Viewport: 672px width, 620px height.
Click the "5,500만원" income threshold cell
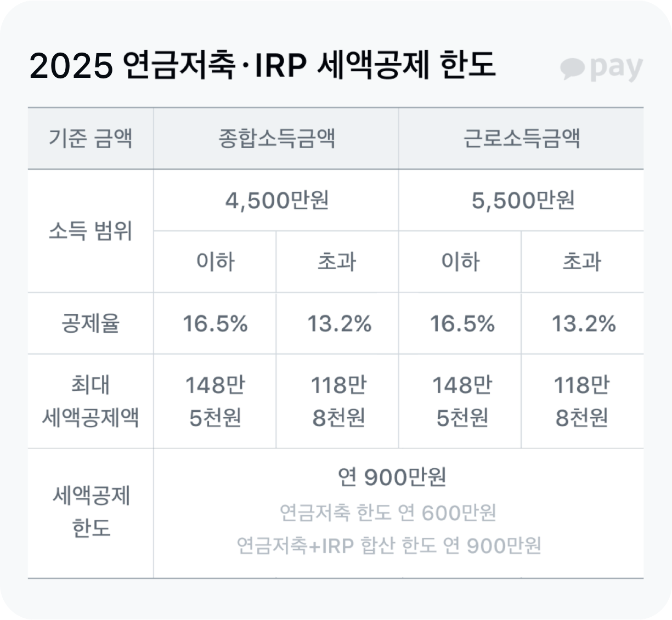click(522, 200)
